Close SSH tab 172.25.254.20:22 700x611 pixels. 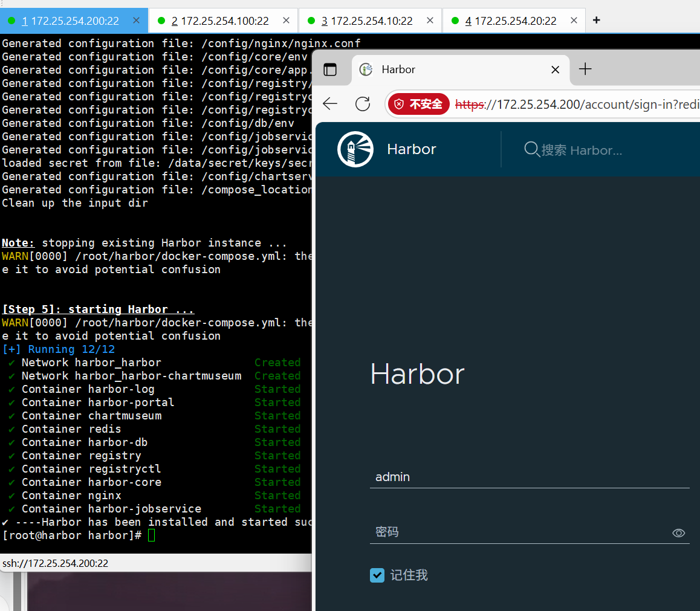pyautogui.click(x=574, y=21)
